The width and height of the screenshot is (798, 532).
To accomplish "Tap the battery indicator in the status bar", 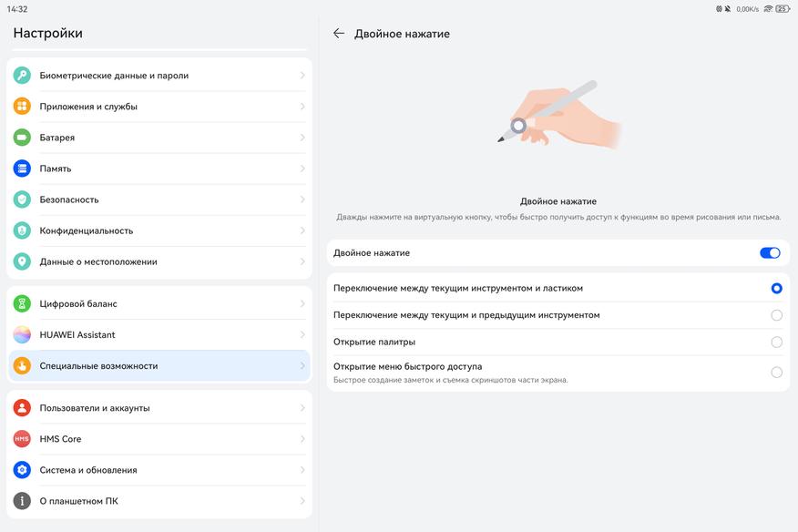I will coord(782,9).
